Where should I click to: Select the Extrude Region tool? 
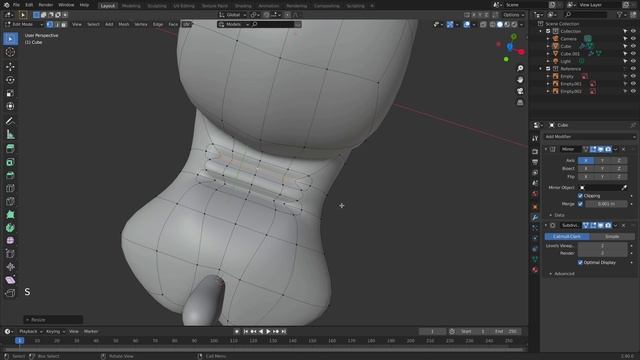pyautogui.click(x=10, y=149)
